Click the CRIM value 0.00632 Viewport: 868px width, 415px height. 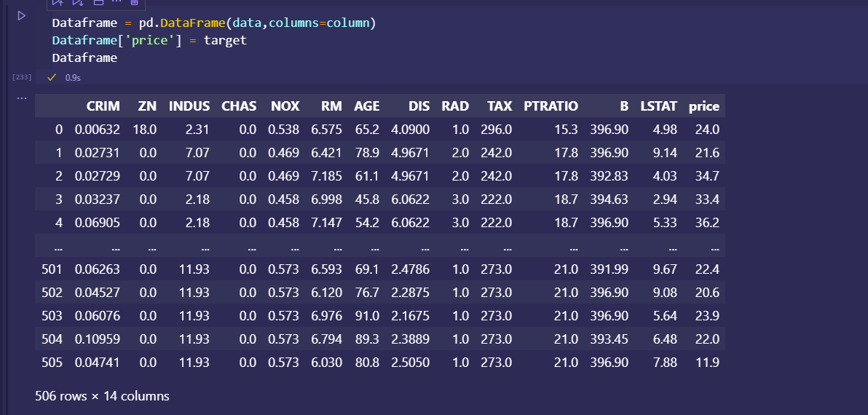point(98,130)
